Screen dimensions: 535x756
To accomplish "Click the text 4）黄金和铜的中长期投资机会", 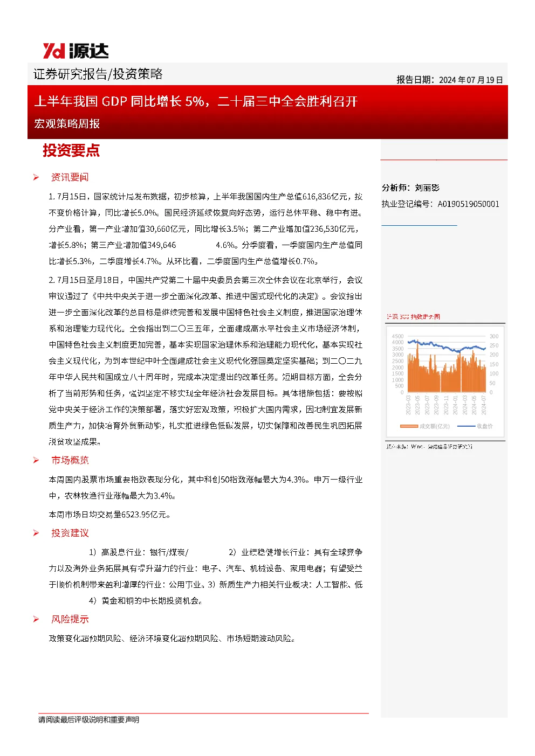I will pyautogui.click(x=146, y=600).
